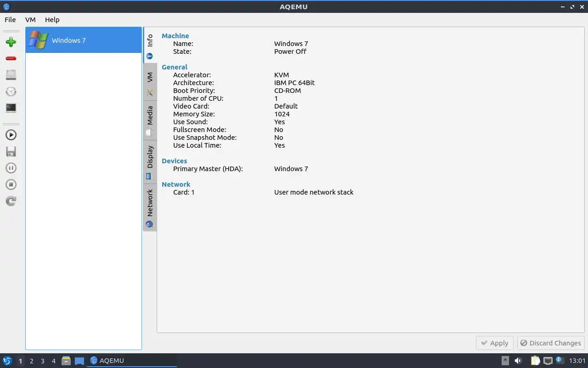Open the file manager icon in the taskbar
The width and height of the screenshot is (588, 368).
(66, 361)
